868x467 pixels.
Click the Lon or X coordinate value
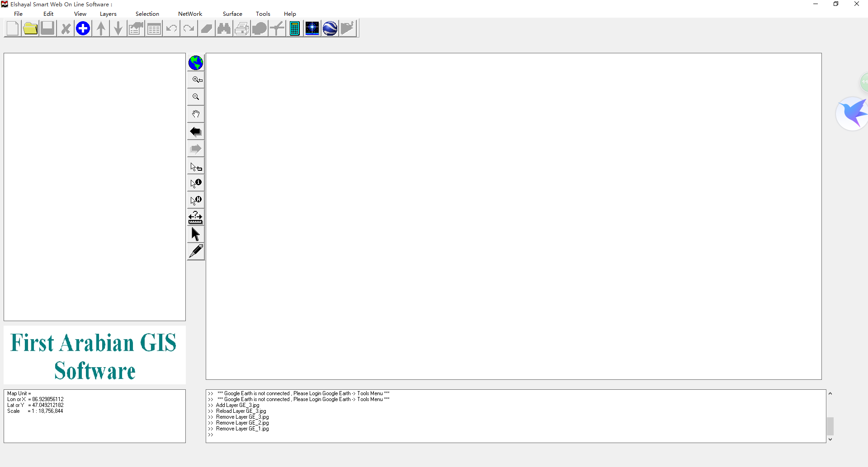tap(48, 399)
